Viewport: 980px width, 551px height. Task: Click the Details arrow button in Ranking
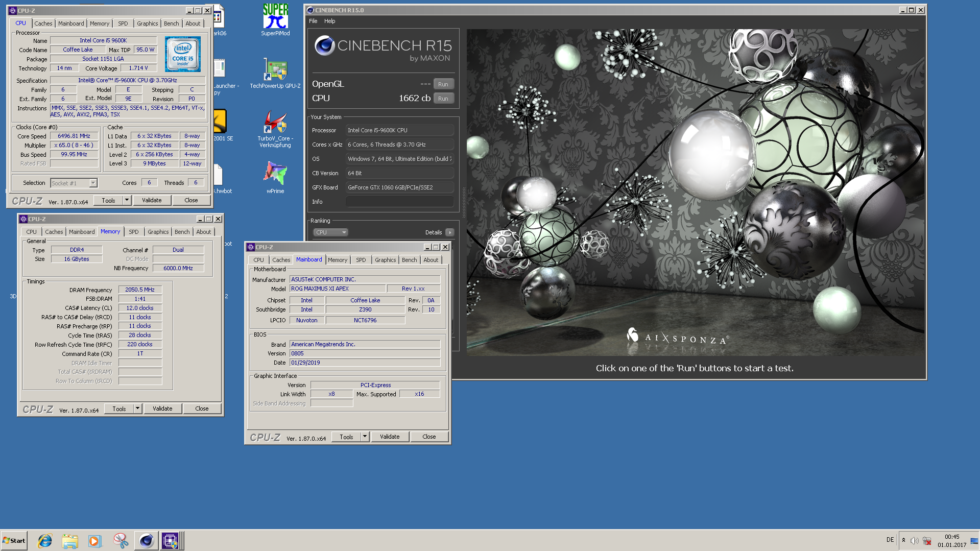tap(449, 232)
